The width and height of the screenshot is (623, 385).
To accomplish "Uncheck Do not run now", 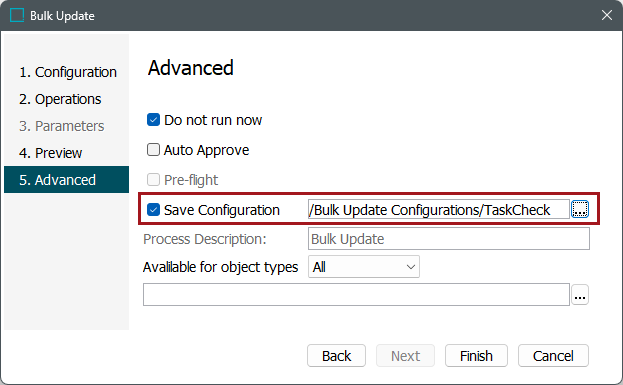I will 153,120.
